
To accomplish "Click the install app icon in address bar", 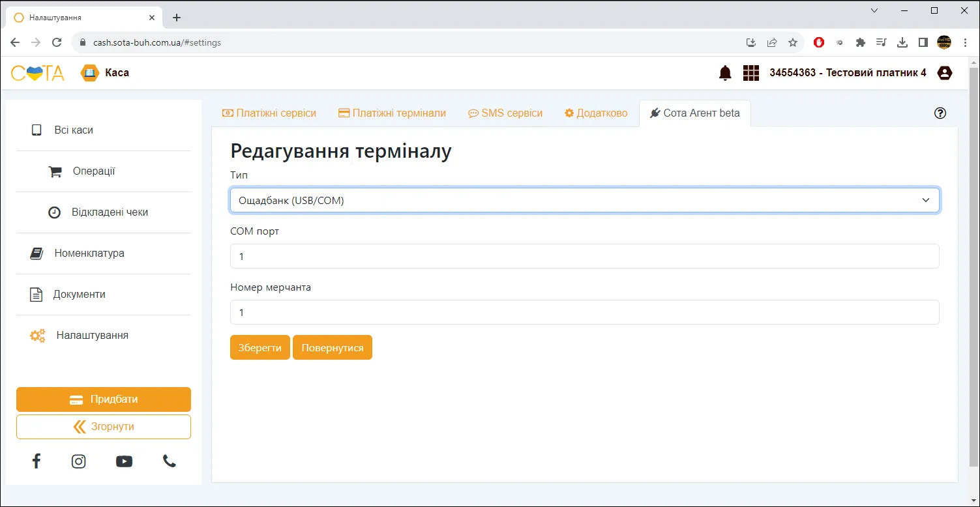I will tap(751, 42).
